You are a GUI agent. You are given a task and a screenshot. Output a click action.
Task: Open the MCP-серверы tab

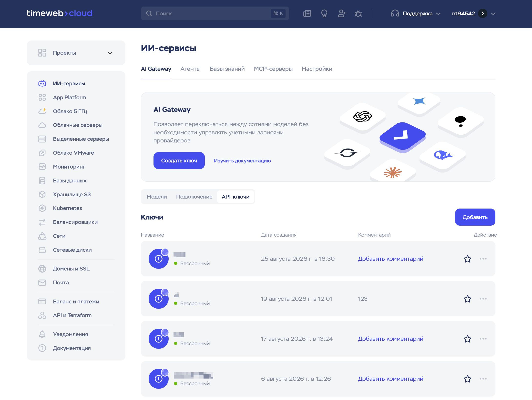[x=273, y=69]
